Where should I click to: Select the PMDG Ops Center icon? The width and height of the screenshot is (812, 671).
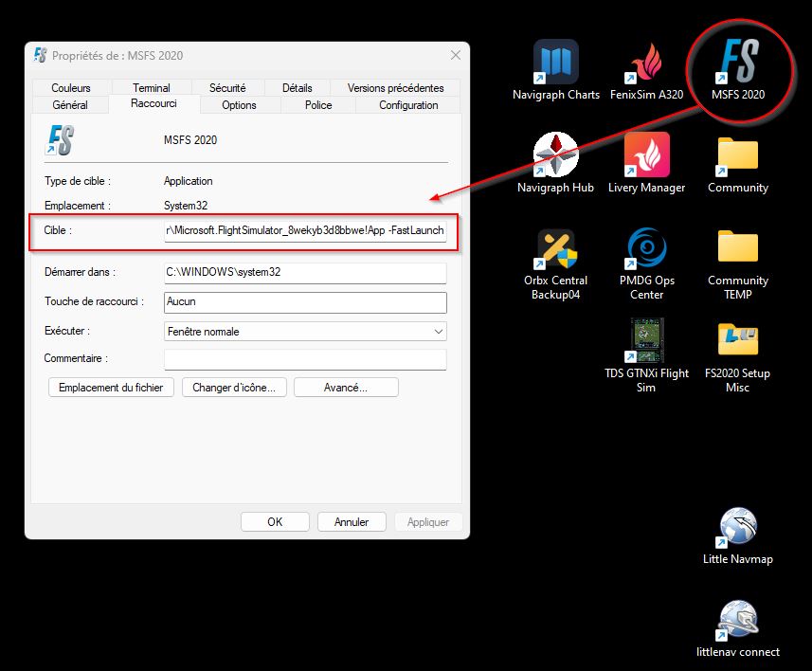647,264
